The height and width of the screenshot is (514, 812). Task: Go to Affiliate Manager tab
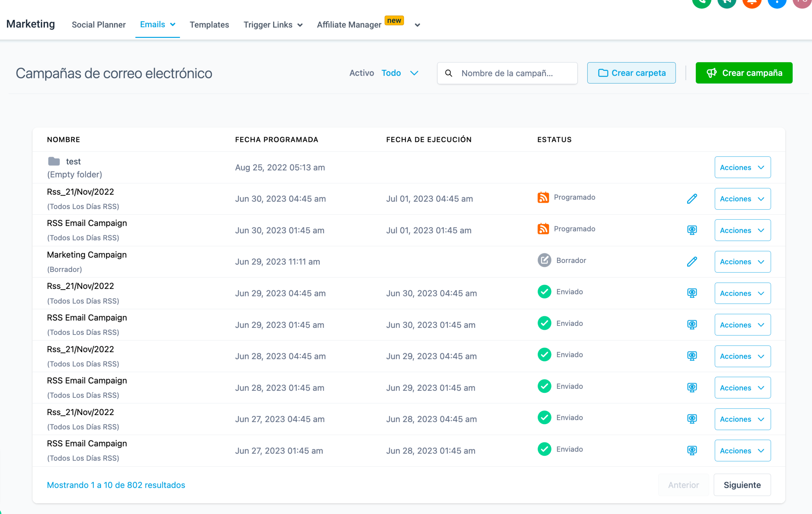349,25
